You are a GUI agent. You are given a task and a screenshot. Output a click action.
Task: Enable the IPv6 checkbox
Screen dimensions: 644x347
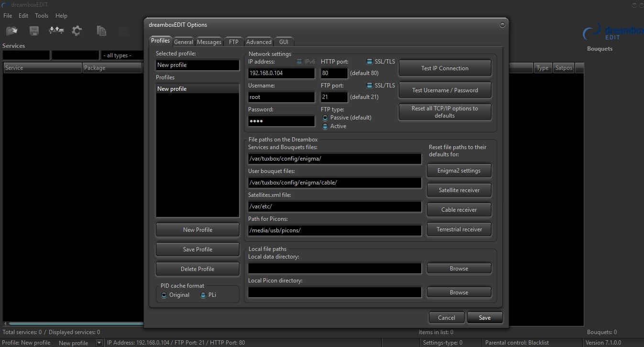[x=299, y=62]
